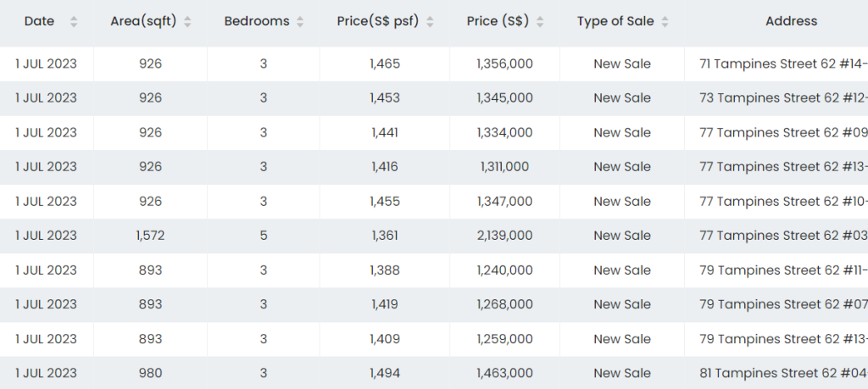
Task: Sort by Price(S$ psf) arrow icon
Action: pyautogui.click(x=430, y=22)
